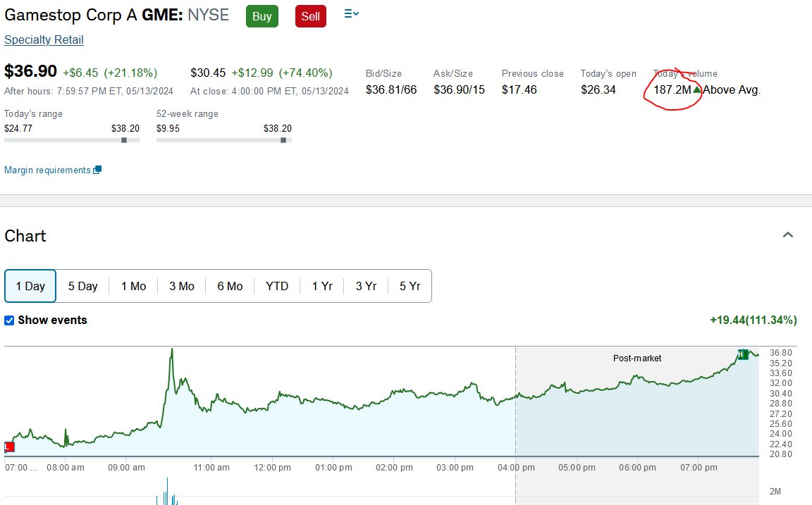Switch chart to 6 Mo range
812x505 pixels.
coord(230,286)
